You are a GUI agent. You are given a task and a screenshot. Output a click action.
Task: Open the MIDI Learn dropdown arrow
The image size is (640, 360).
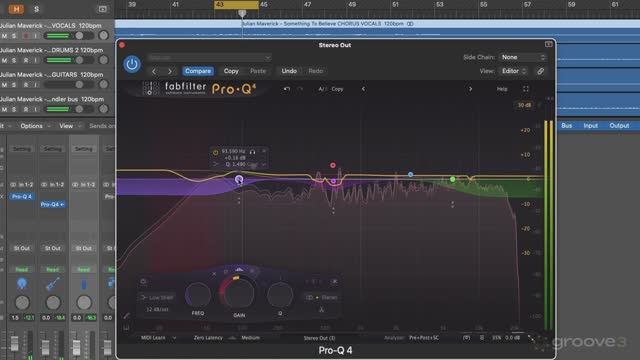(174, 338)
